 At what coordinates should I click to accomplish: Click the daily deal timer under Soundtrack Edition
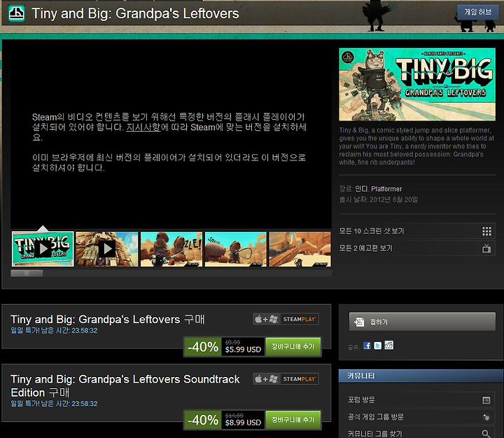point(54,404)
